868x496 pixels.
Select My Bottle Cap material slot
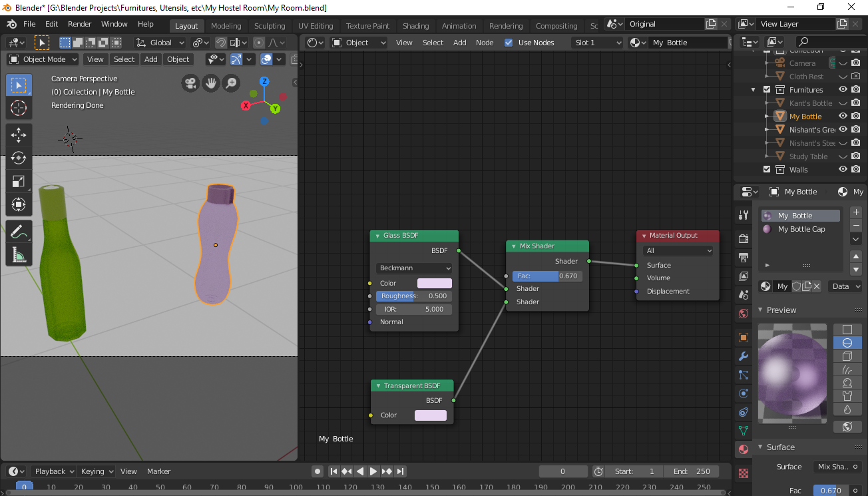pyautogui.click(x=801, y=229)
